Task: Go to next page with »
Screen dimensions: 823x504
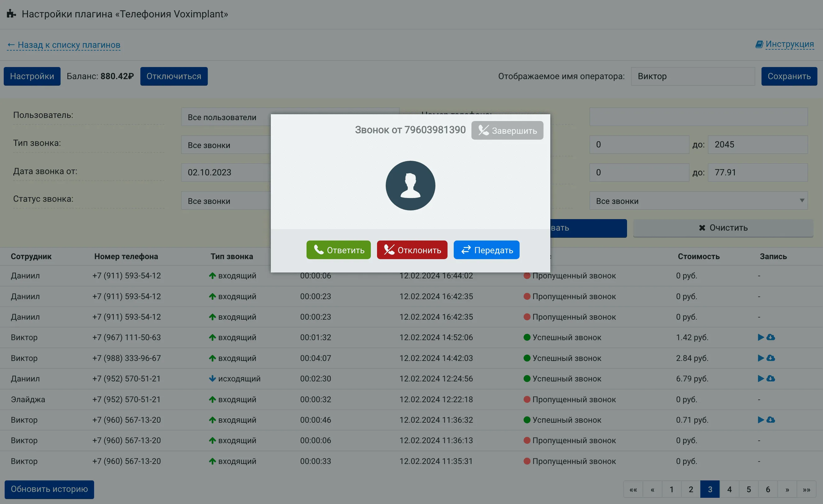Action: 787,489
